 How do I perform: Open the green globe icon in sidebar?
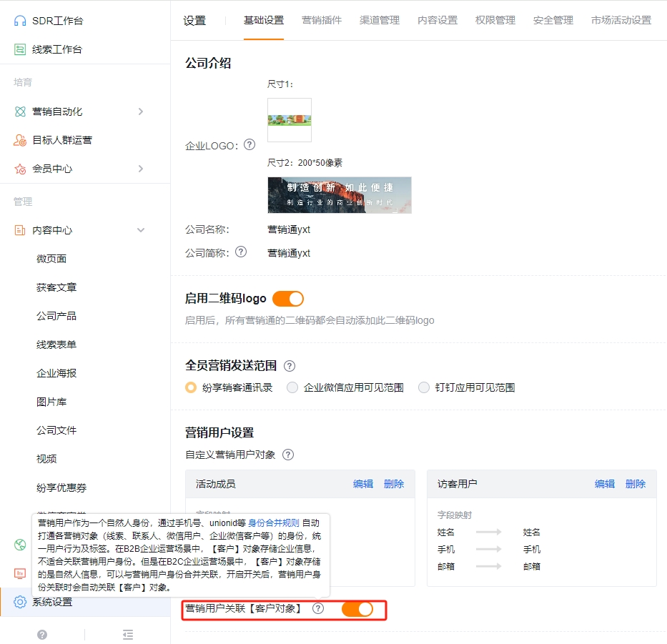pyautogui.click(x=19, y=544)
